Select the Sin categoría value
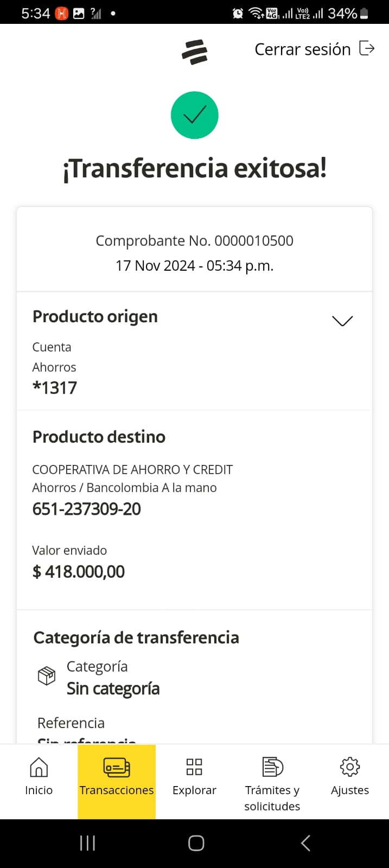This screenshot has width=389, height=868. 113,688
